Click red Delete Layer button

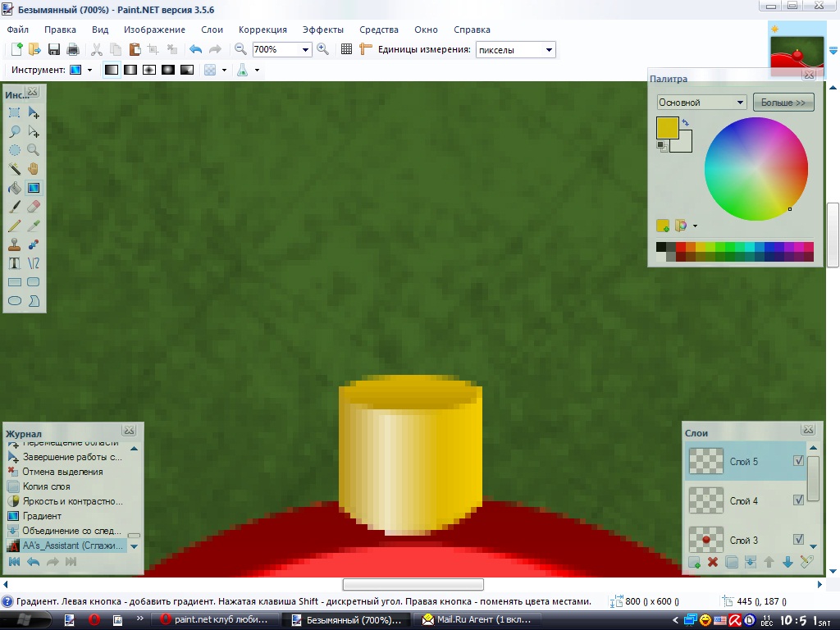713,562
